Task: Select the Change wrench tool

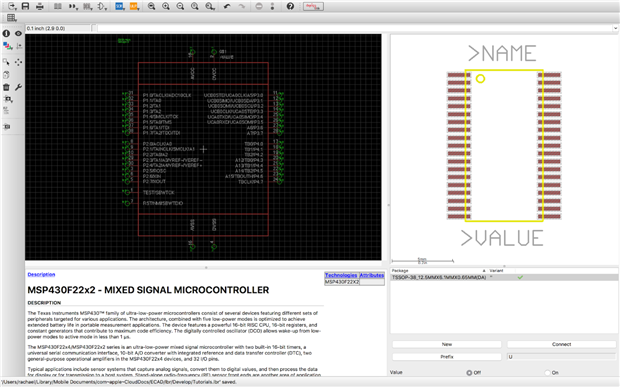Action: tap(18, 87)
